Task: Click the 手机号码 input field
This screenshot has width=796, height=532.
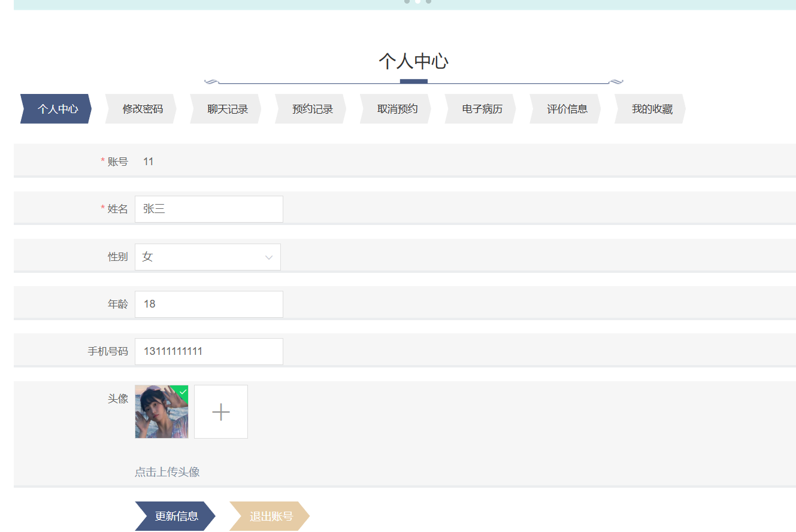Action: [208, 351]
